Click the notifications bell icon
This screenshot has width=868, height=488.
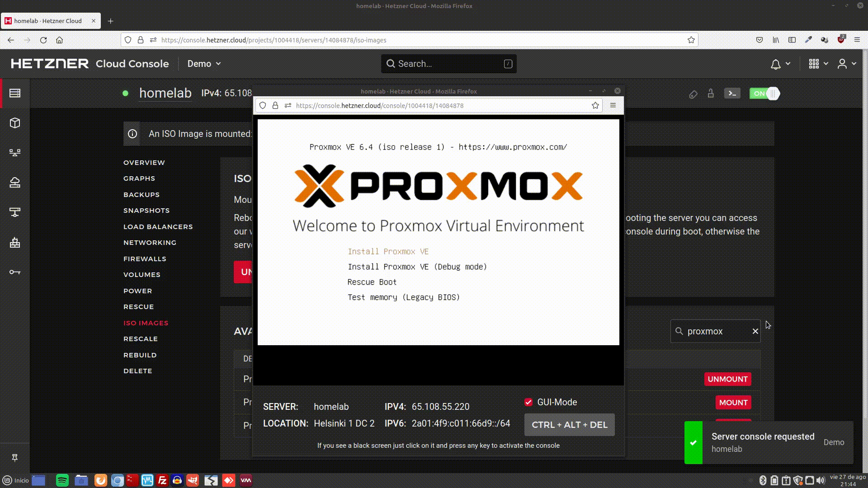[777, 64]
